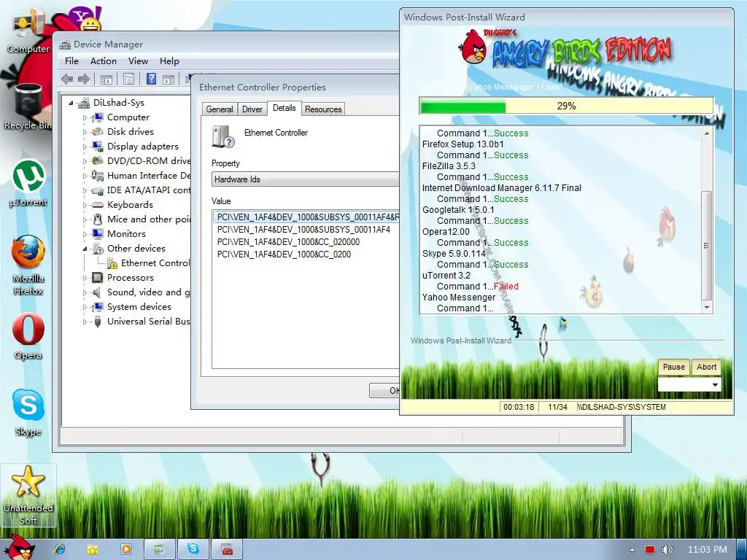
Task: Click the wizard log scrollbar thumb
Action: (x=707, y=245)
